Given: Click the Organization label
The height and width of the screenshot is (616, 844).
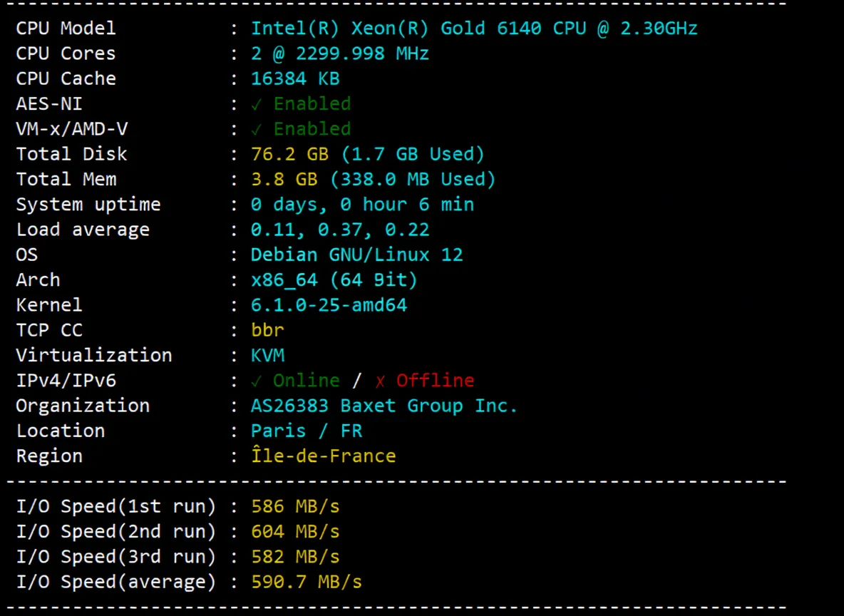Looking at the screenshot, I should point(83,406).
